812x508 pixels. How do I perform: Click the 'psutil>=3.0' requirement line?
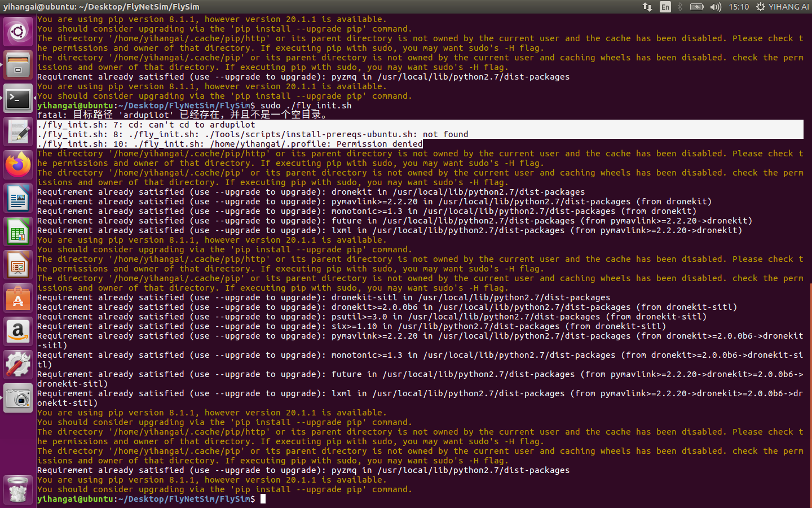372,317
